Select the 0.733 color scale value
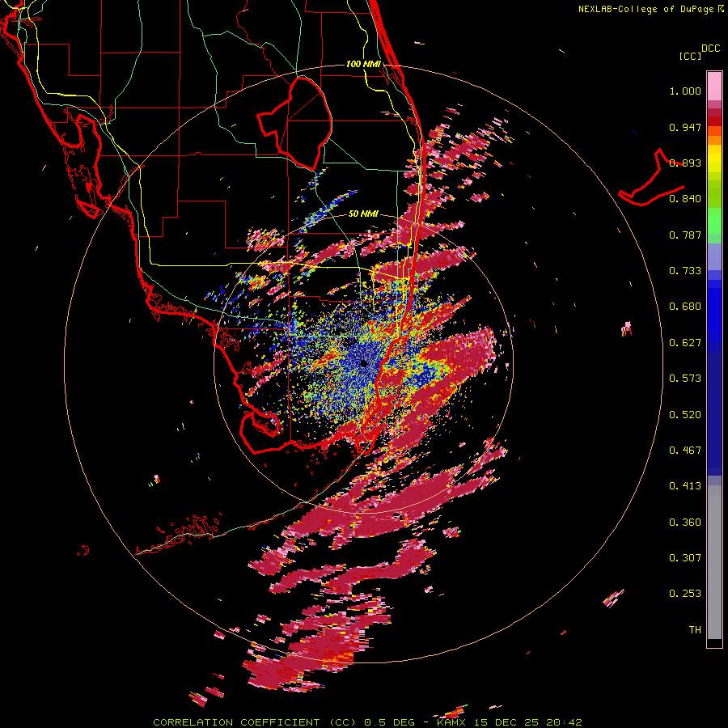Viewport: 728px width, 728px height. 685,271
